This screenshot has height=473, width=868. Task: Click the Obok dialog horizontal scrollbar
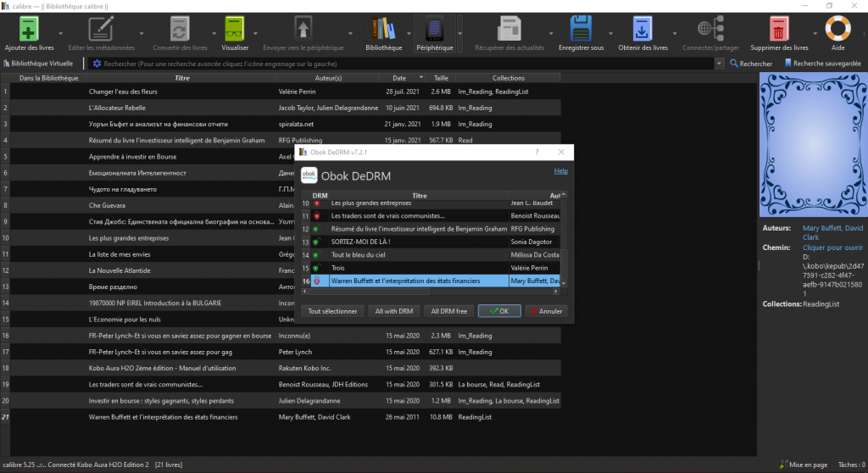(430, 292)
